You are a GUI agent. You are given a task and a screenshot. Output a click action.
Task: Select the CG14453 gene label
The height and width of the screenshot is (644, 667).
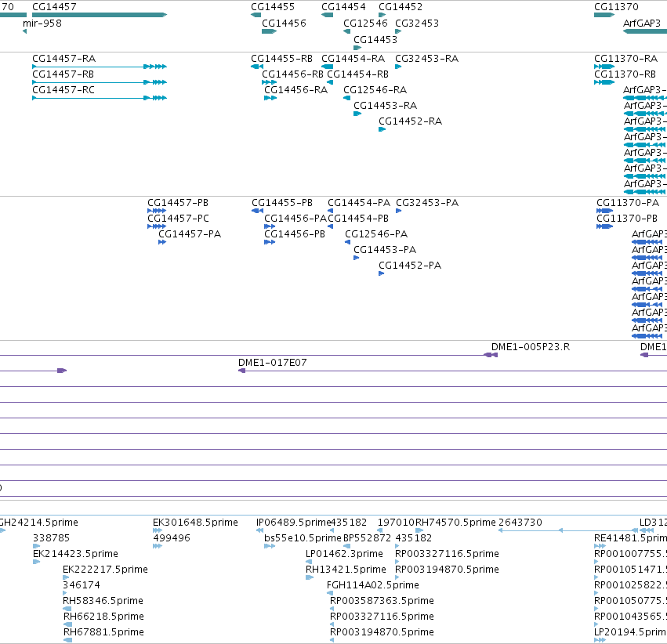375,39
